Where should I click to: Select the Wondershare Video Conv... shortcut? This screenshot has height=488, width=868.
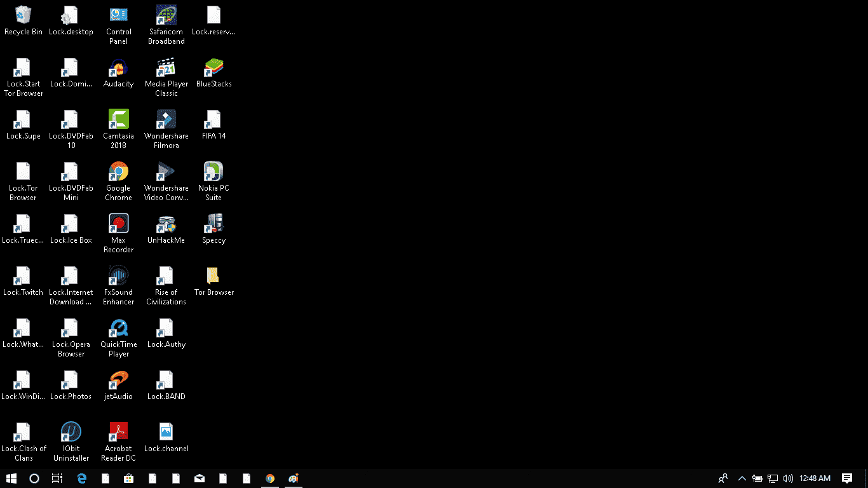click(x=166, y=182)
